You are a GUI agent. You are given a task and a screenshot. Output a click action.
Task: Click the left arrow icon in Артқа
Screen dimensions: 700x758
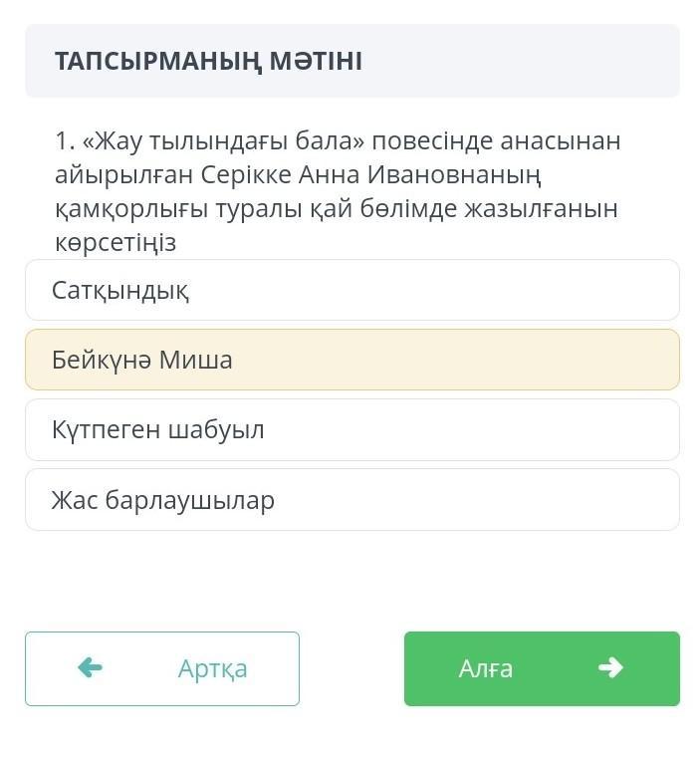pos(90,668)
